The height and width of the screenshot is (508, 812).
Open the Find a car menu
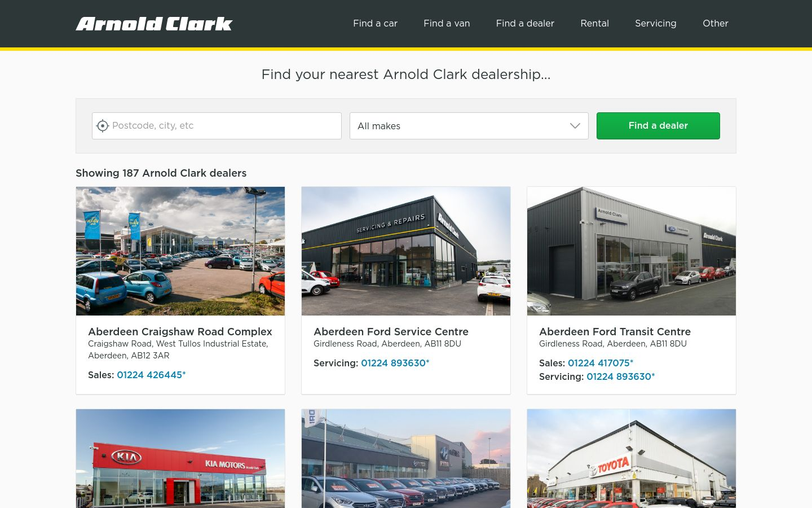tap(375, 23)
